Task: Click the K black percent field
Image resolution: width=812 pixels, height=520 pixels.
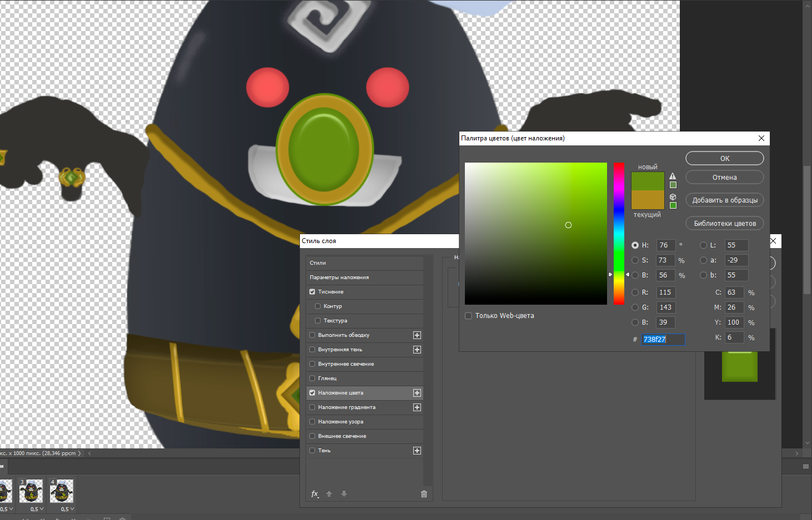Action: click(734, 337)
